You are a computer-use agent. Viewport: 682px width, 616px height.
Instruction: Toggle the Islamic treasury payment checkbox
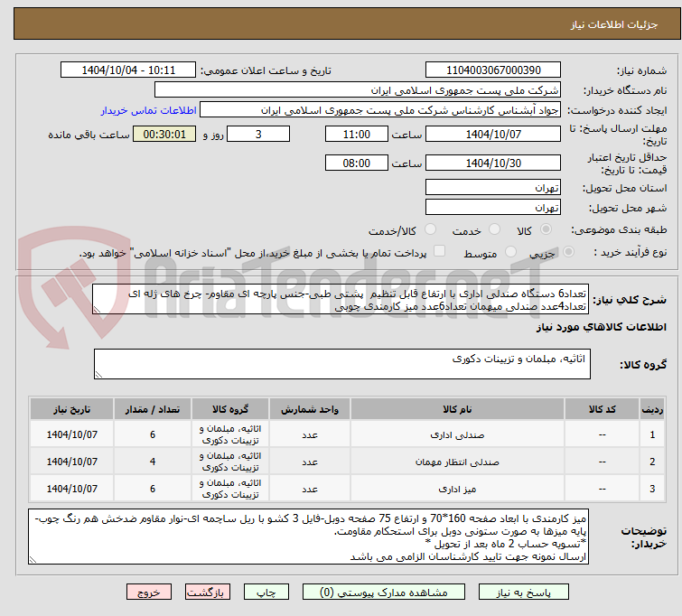(x=440, y=251)
